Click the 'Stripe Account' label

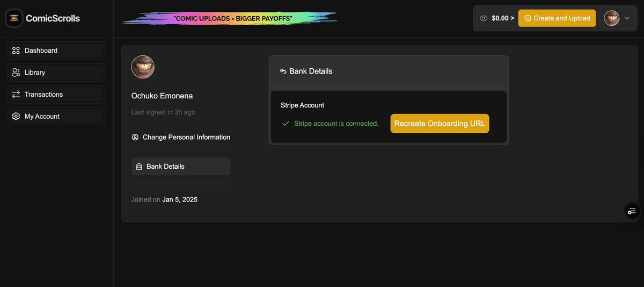coord(303,105)
